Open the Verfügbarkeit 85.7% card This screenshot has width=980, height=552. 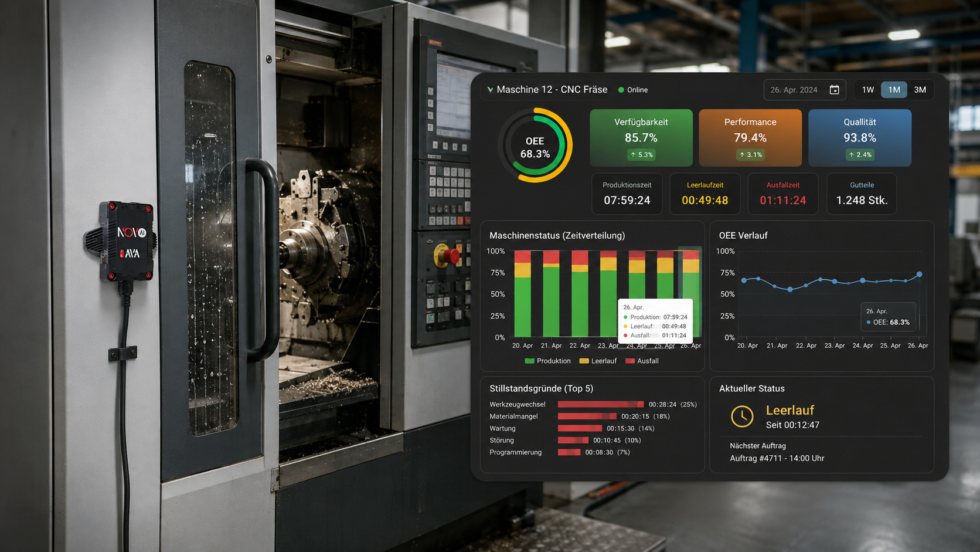(641, 138)
